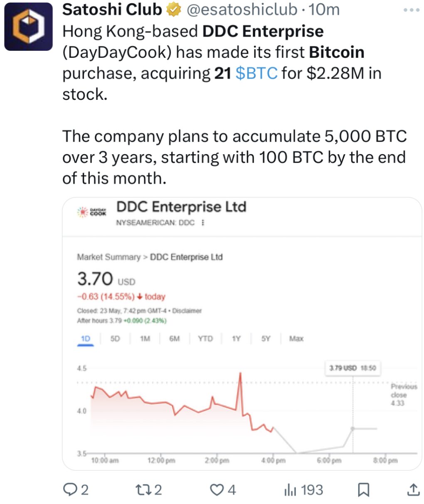The image size is (424, 504).
Task: Reply via the comment bubble icon
Action: tap(69, 489)
